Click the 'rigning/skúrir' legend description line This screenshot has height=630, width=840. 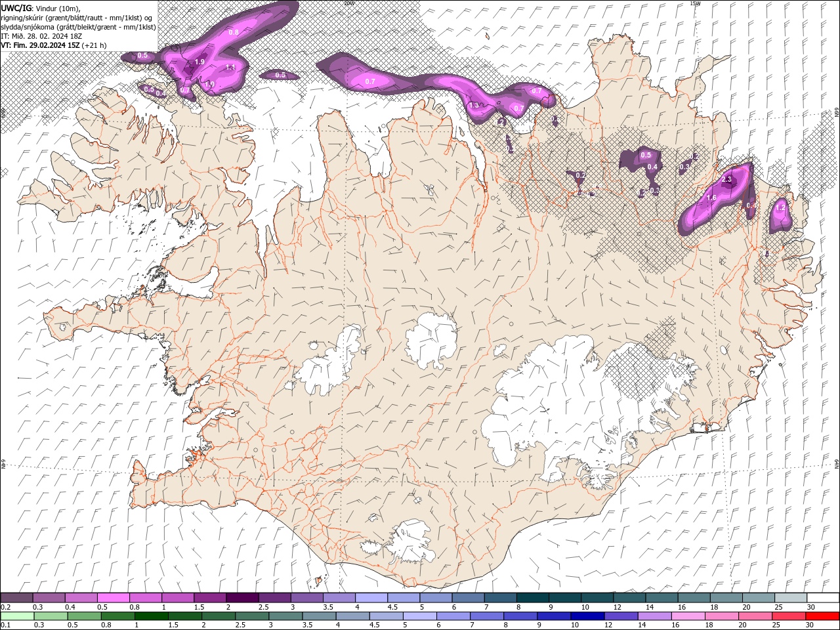pos(77,18)
